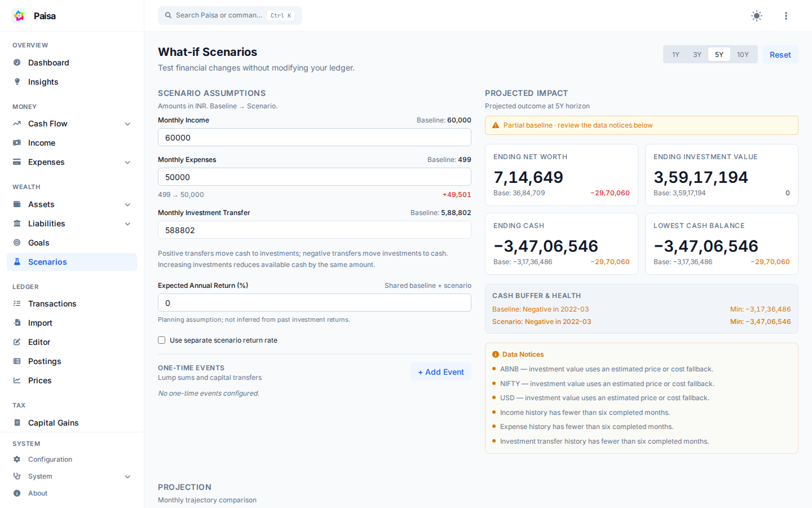This screenshot has width=812, height=508.
Task: Click the Paisa logo icon
Action: pyautogui.click(x=19, y=16)
